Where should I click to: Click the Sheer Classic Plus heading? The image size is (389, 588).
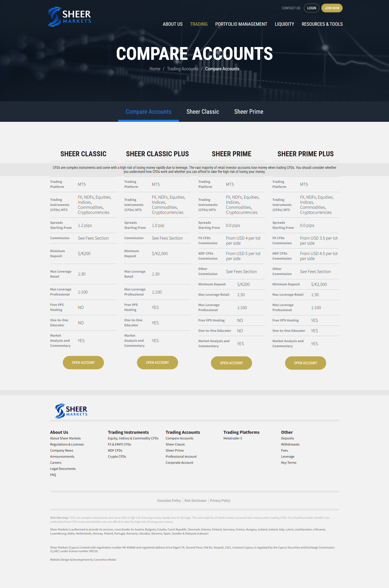pyautogui.click(x=157, y=154)
